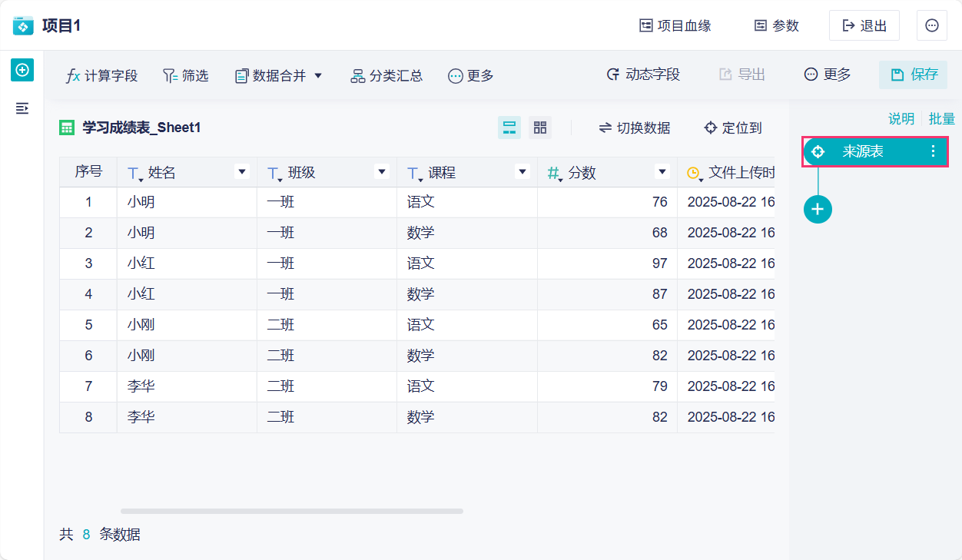962x560 pixels.
Task: Click the round plus button below 来源表
Action: click(x=818, y=209)
